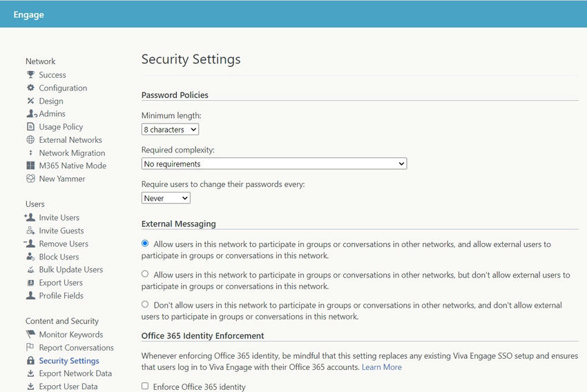Select option blocking external users in this network
This screenshot has width=587, height=392.
click(x=145, y=274)
